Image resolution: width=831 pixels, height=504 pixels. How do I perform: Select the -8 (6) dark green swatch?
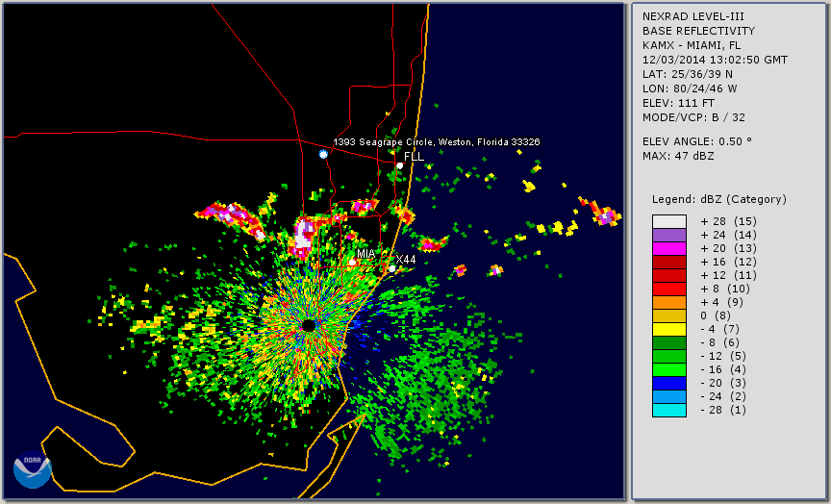coord(669,342)
